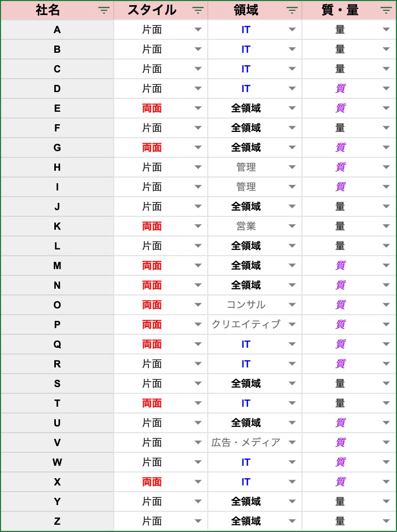Open the filter icon in 領域 header
The image size is (397, 532).
(x=292, y=10)
